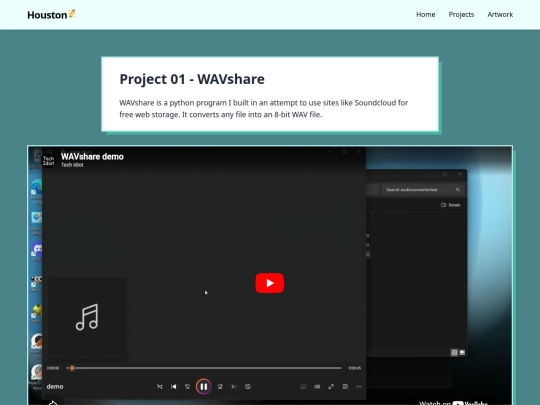The height and width of the screenshot is (405, 540).
Task: Click the search magnifier in Explorer window
Action: pyautogui.click(x=457, y=190)
